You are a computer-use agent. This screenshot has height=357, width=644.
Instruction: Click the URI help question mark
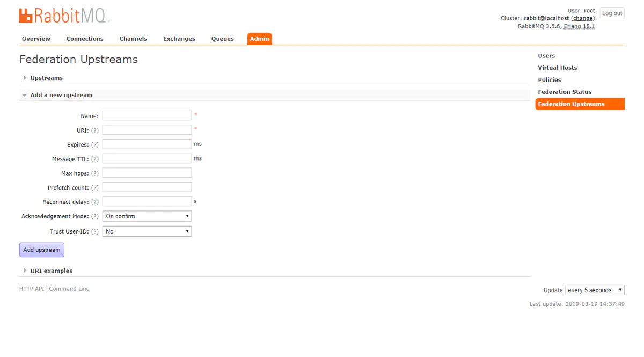coord(95,130)
